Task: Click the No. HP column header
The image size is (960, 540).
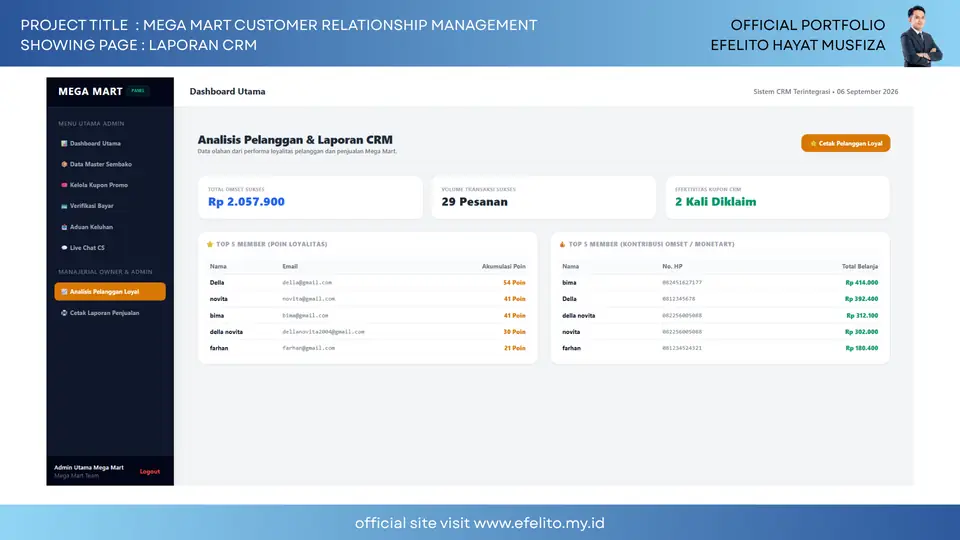Action: click(x=672, y=266)
